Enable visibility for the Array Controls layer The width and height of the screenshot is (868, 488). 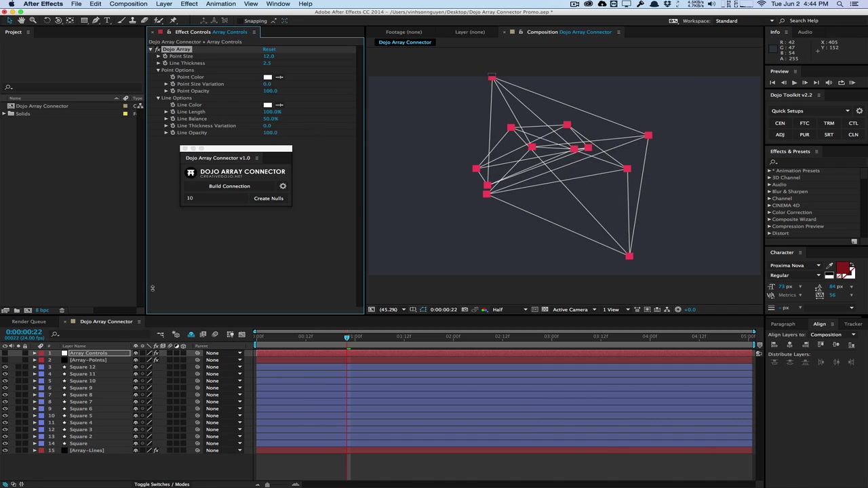(5, 353)
